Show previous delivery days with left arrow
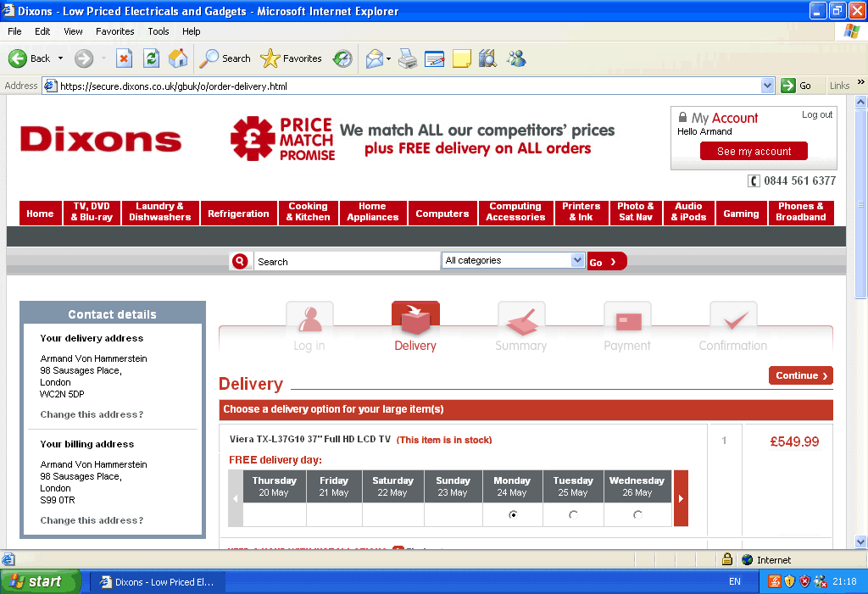The width and height of the screenshot is (868, 594). pyautogui.click(x=236, y=498)
